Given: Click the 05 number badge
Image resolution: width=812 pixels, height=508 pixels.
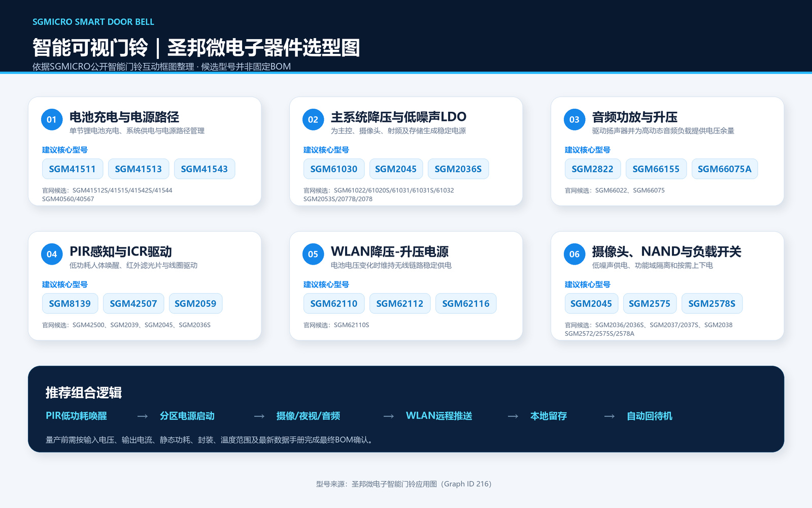Looking at the screenshot, I should [x=313, y=255].
